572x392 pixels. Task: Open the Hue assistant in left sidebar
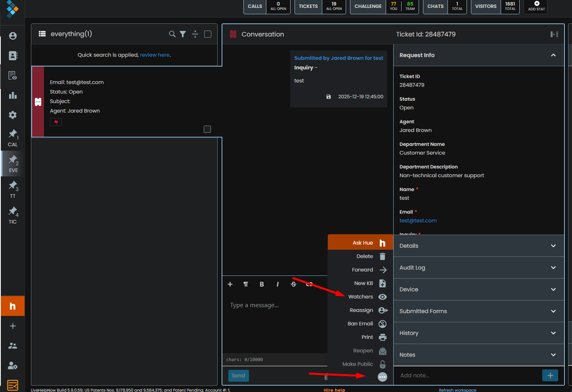tap(13, 306)
